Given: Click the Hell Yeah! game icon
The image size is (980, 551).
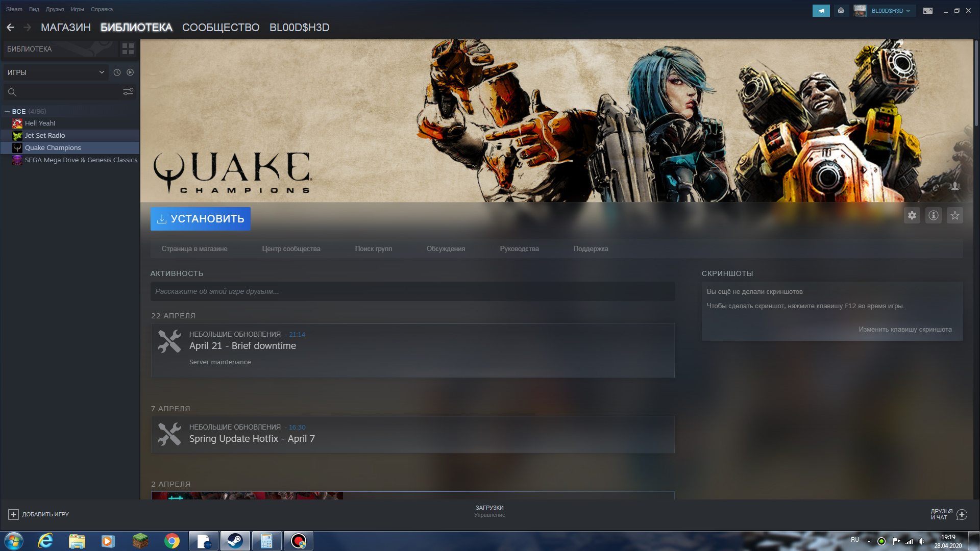Looking at the screenshot, I should tap(17, 123).
